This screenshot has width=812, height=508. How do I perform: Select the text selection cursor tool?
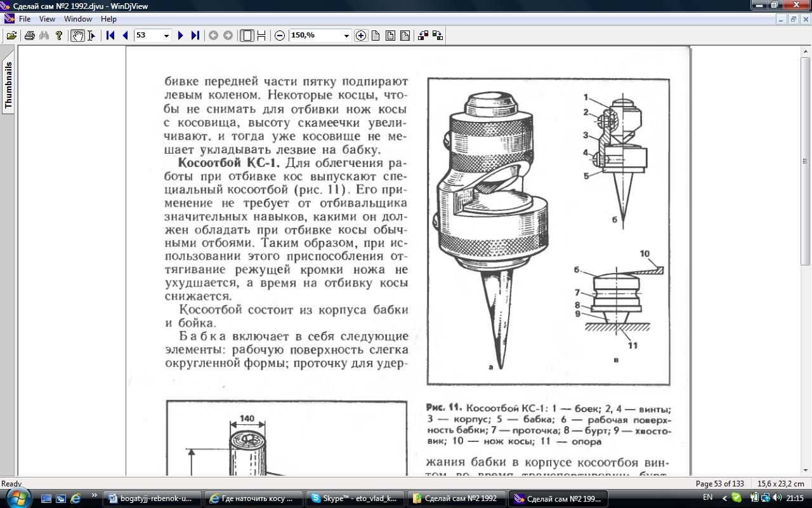tap(91, 36)
